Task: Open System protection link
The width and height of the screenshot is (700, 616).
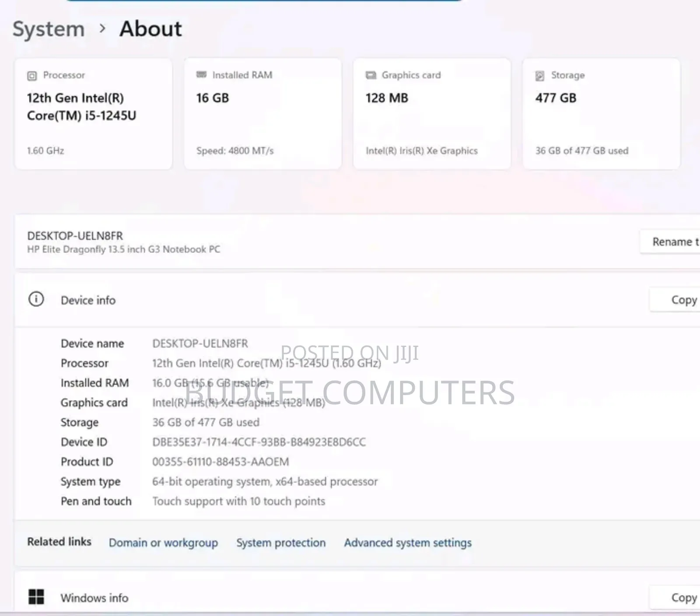Action: tap(281, 542)
